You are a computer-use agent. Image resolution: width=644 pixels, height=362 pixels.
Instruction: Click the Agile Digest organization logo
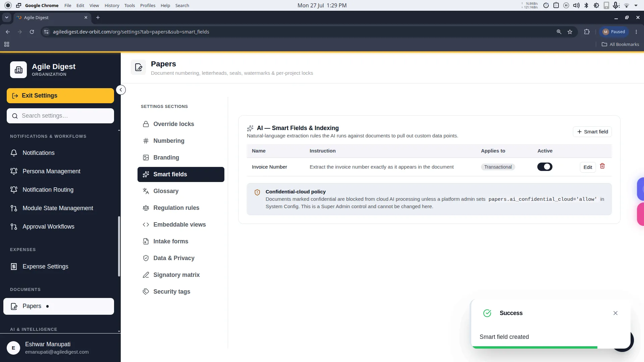click(x=18, y=70)
